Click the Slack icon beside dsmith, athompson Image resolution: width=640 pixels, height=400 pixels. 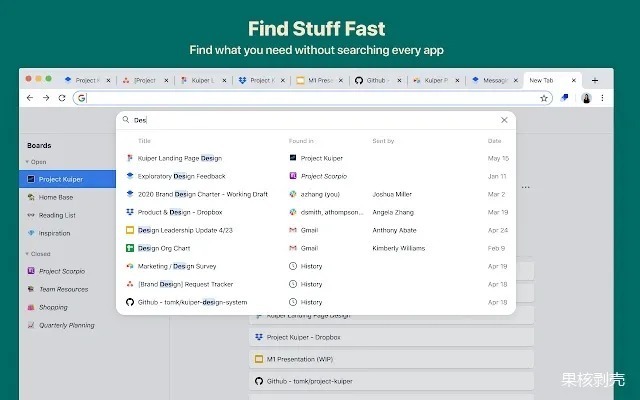[x=293, y=212]
